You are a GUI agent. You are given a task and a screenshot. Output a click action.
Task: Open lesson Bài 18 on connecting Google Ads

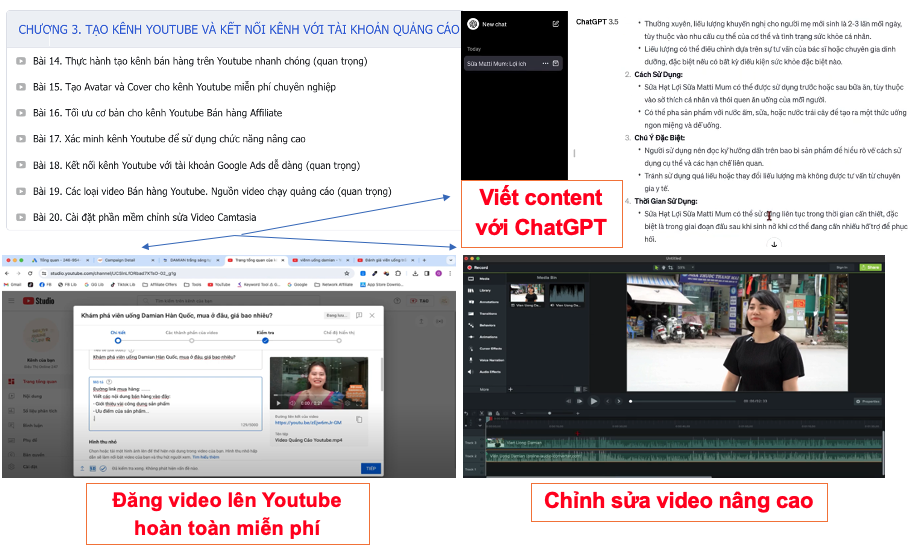(x=196, y=165)
